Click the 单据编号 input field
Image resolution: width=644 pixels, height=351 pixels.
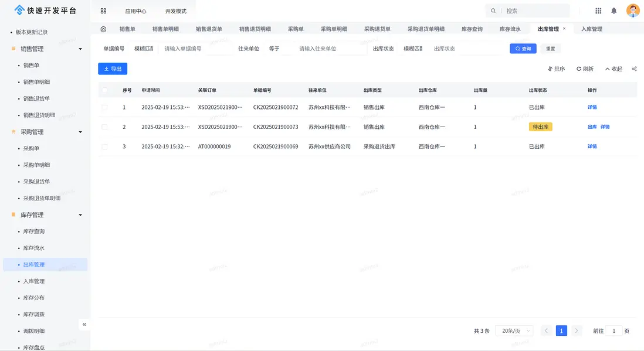tap(196, 49)
